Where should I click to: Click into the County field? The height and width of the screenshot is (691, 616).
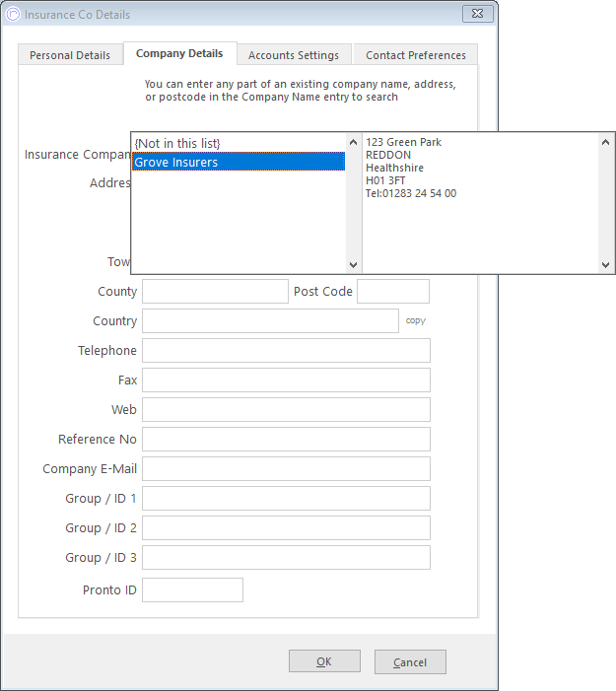(215, 292)
